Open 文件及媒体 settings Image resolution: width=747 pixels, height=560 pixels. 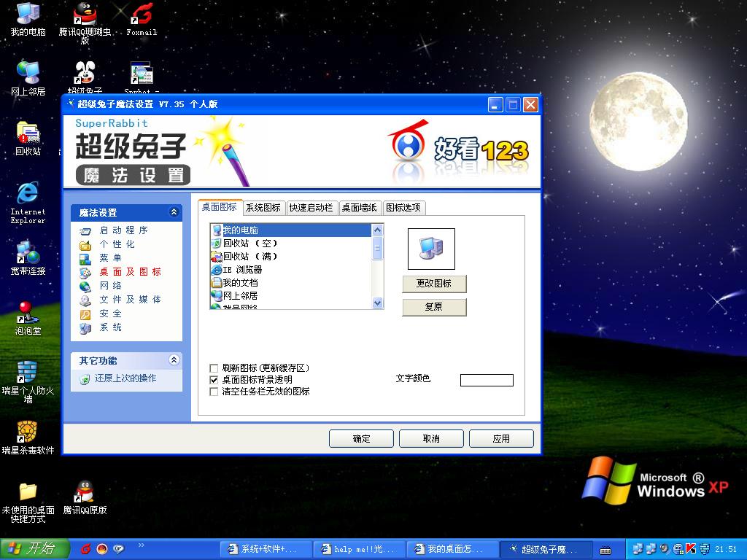[x=131, y=300]
